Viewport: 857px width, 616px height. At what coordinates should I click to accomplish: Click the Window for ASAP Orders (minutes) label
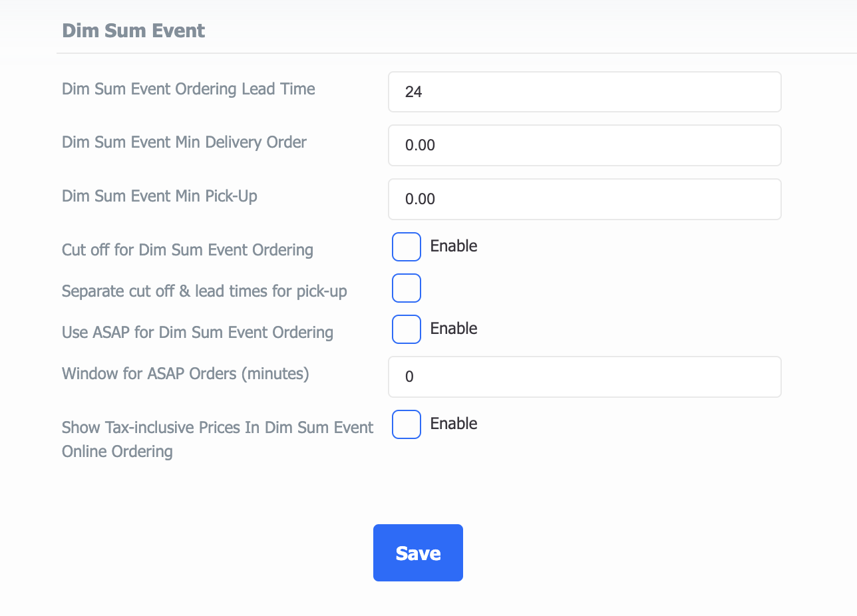point(186,373)
